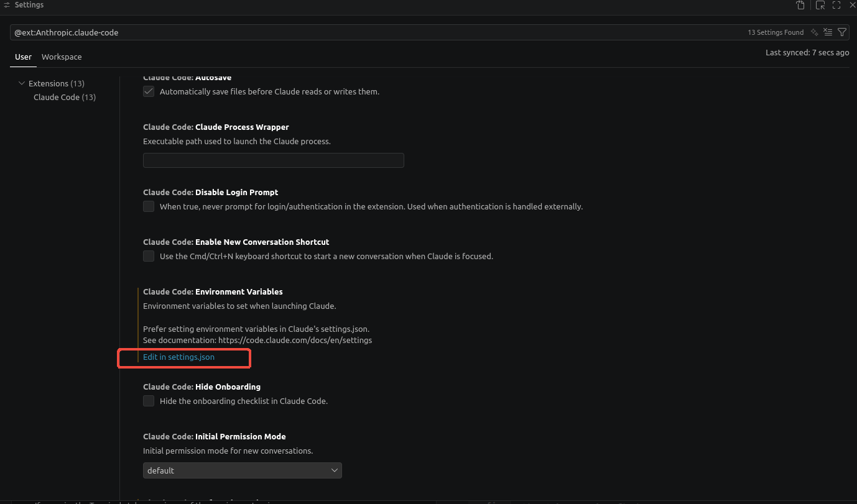Viewport: 857px width, 504px height.
Task: Click the Hide Onboarding setting title
Action: click(x=202, y=387)
